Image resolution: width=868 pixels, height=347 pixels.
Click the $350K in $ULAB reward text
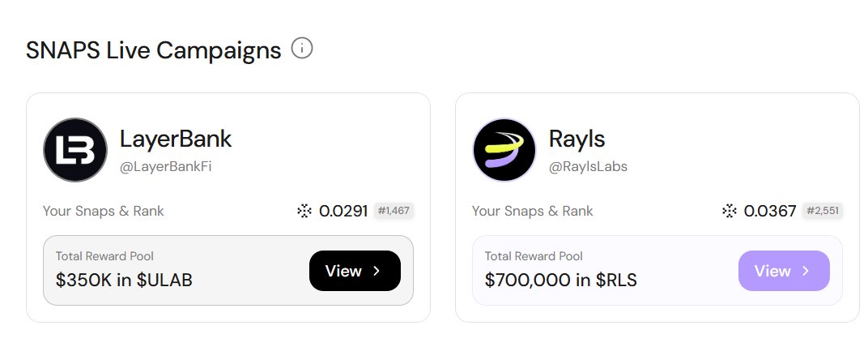click(124, 281)
